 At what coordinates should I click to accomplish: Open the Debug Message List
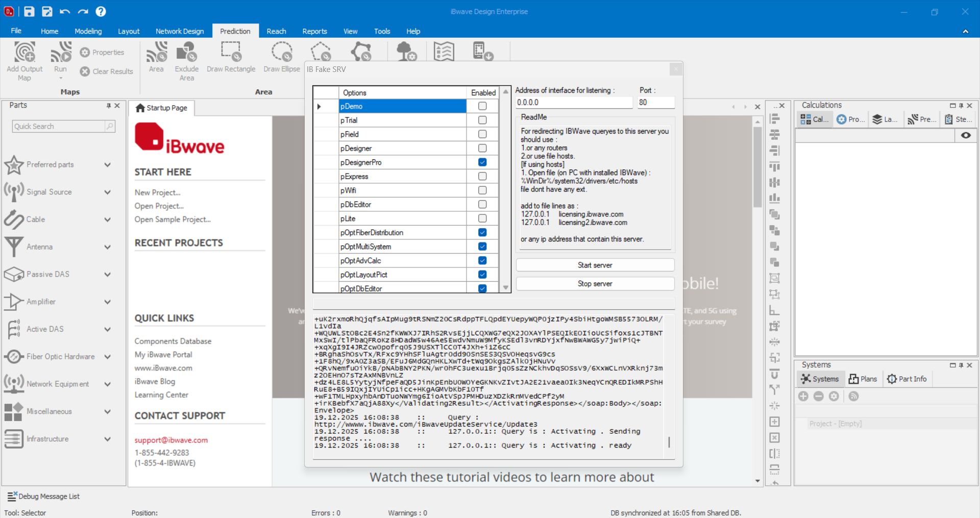coord(44,496)
